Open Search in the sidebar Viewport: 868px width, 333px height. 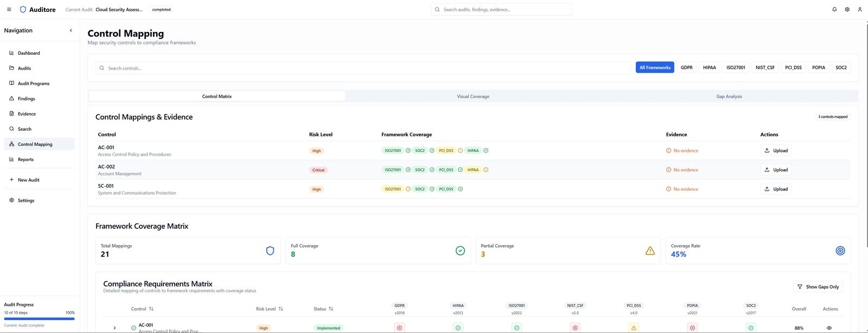(x=39, y=129)
